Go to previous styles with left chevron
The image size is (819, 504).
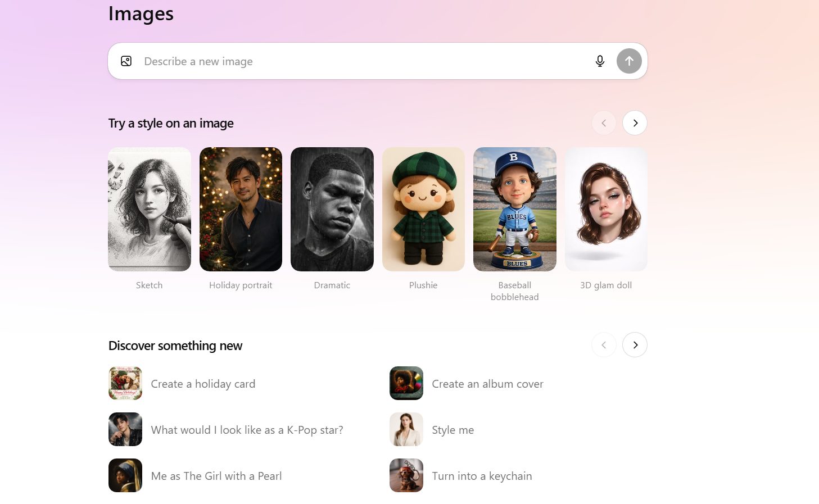click(604, 123)
